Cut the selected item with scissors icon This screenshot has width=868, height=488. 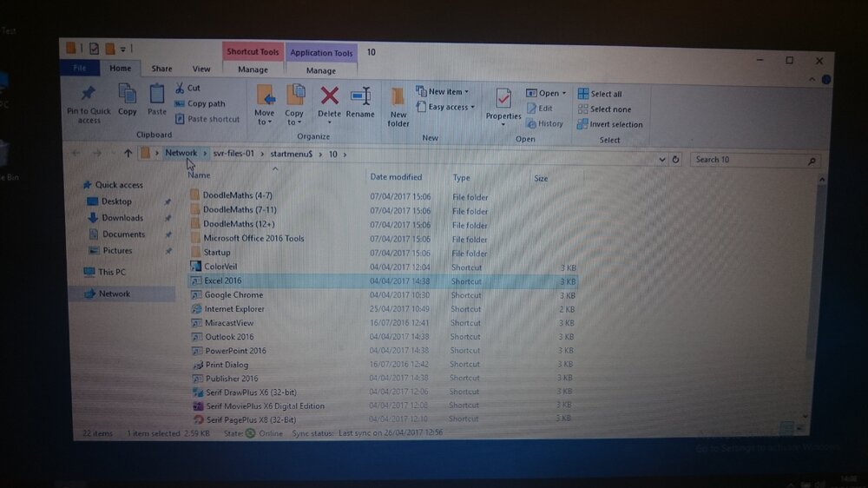pos(187,88)
